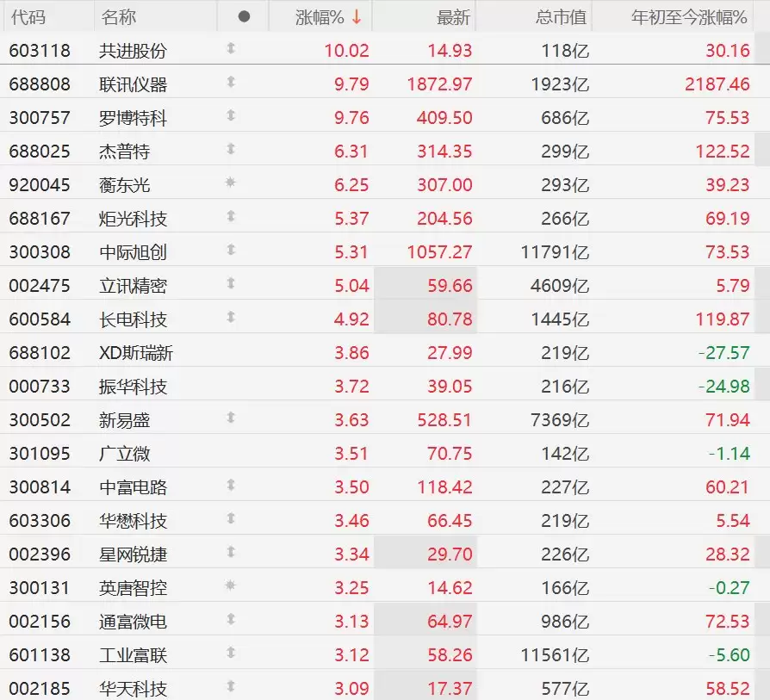Click market cap 11791亿
Screen dimensions: 770x700
[555, 252]
